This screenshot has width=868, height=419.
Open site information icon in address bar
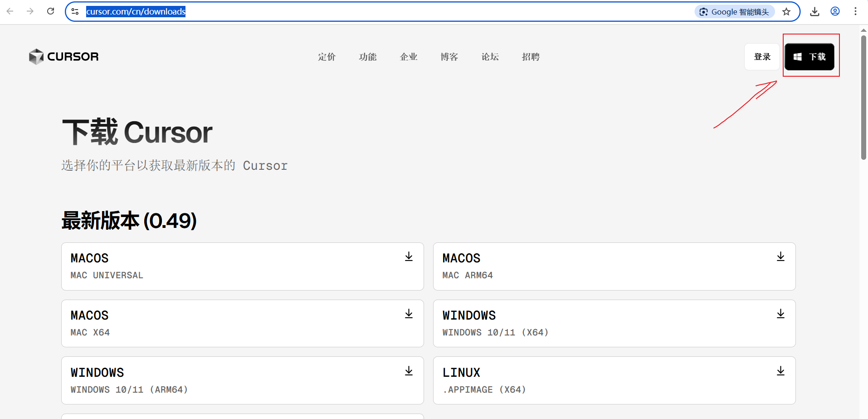[75, 12]
